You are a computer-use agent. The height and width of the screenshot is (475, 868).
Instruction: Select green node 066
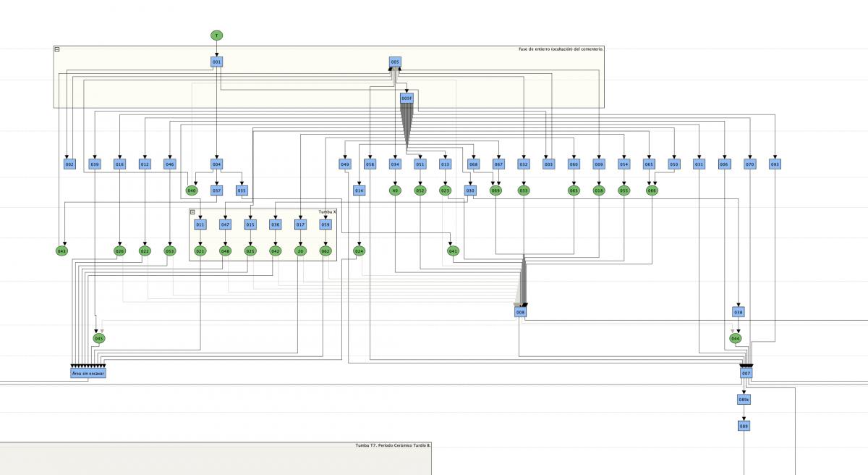click(x=652, y=190)
